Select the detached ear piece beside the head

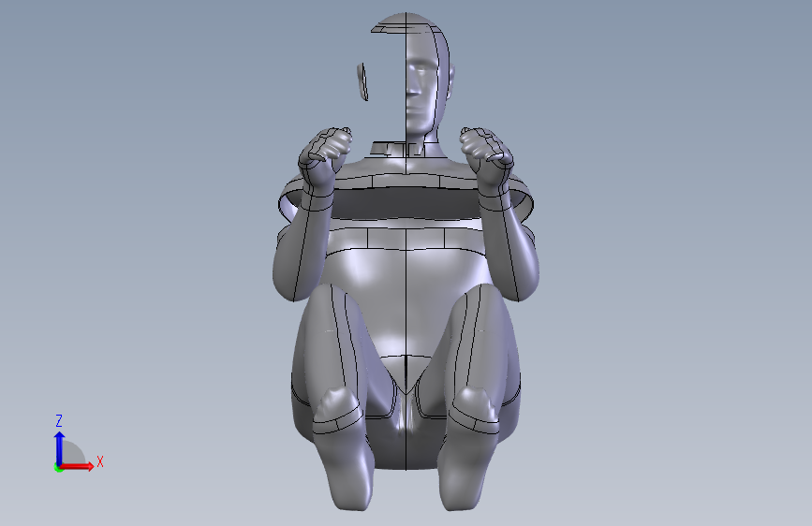click(362, 81)
